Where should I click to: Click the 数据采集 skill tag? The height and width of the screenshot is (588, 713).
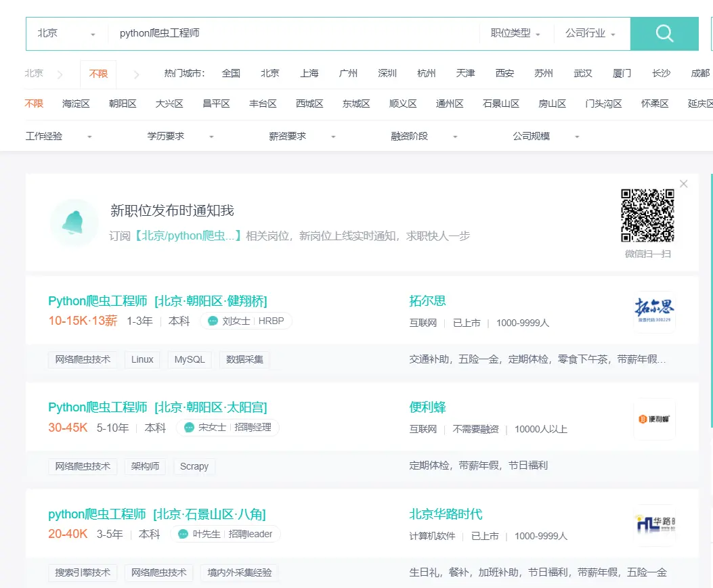[244, 359]
